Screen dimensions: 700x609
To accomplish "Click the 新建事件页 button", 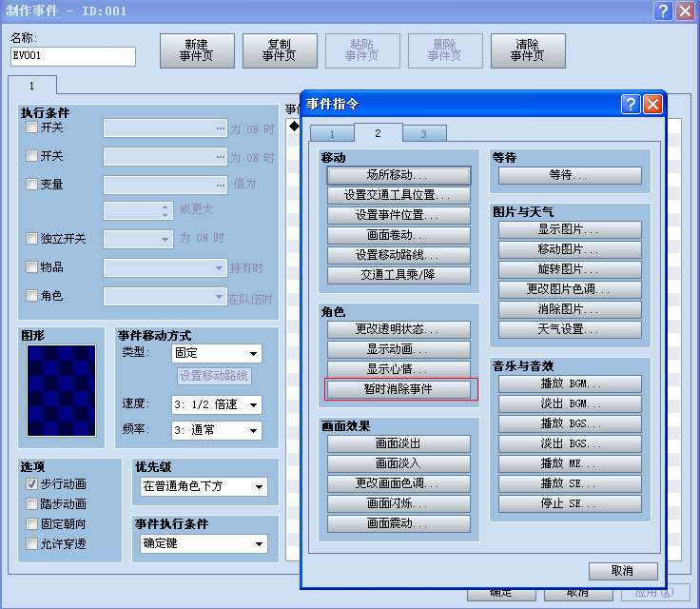I will [197, 50].
